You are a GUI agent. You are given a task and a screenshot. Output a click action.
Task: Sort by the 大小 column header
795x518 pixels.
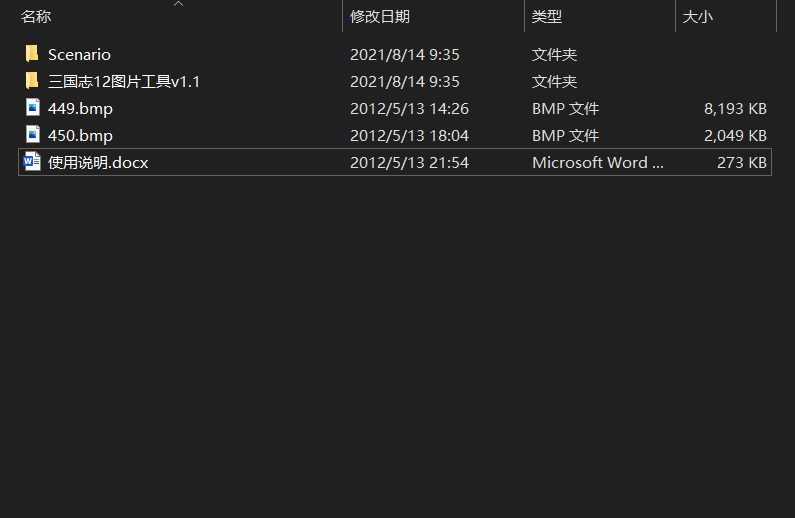tap(698, 16)
